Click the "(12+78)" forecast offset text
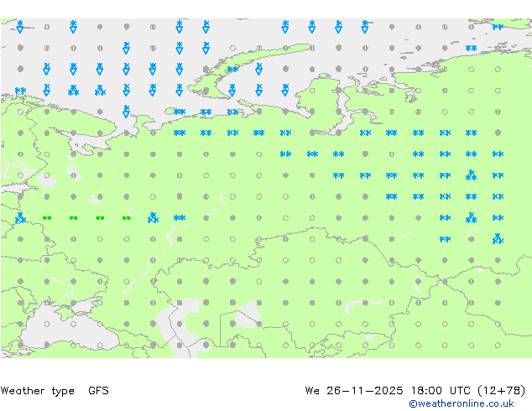Screen dimensions: 532x411 502,390
